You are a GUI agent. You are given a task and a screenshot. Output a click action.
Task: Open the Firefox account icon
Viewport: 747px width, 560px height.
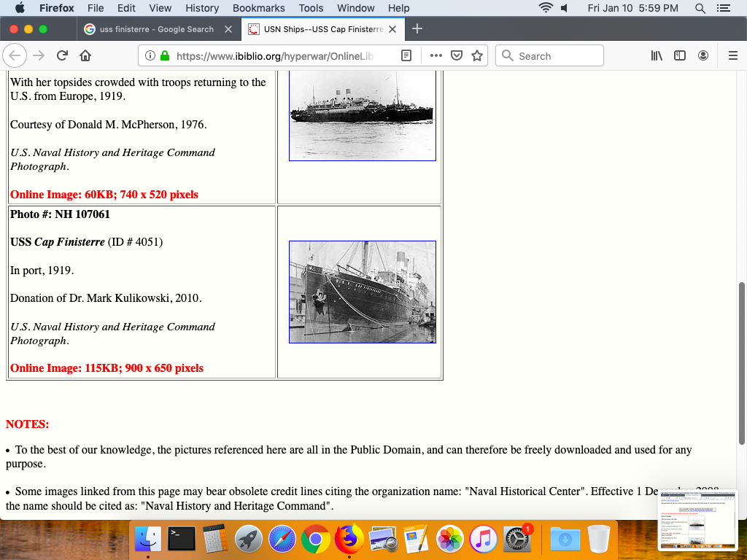click(703, 56)
